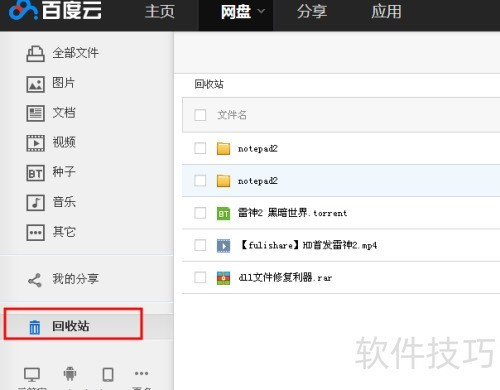The width and height of the screenshot is (500, 390).
Task: Click the 文件名 column header
Action: (232, 115)
